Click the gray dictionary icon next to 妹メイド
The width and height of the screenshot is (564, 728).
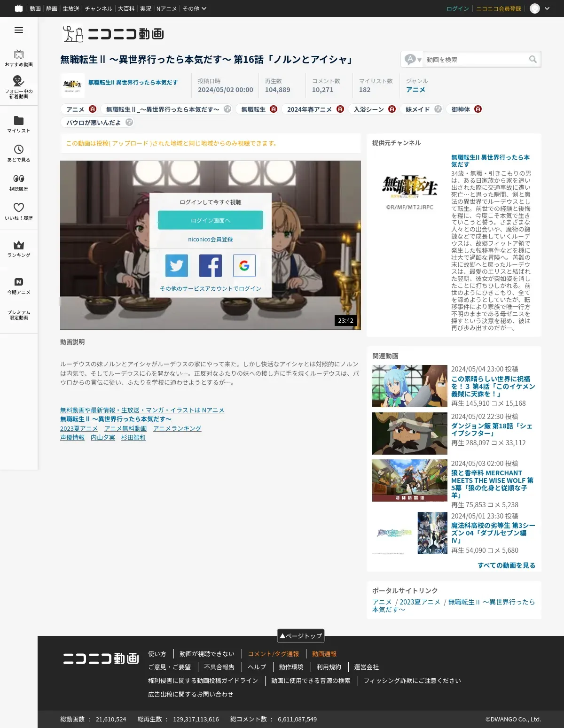(x=438, y=109)
